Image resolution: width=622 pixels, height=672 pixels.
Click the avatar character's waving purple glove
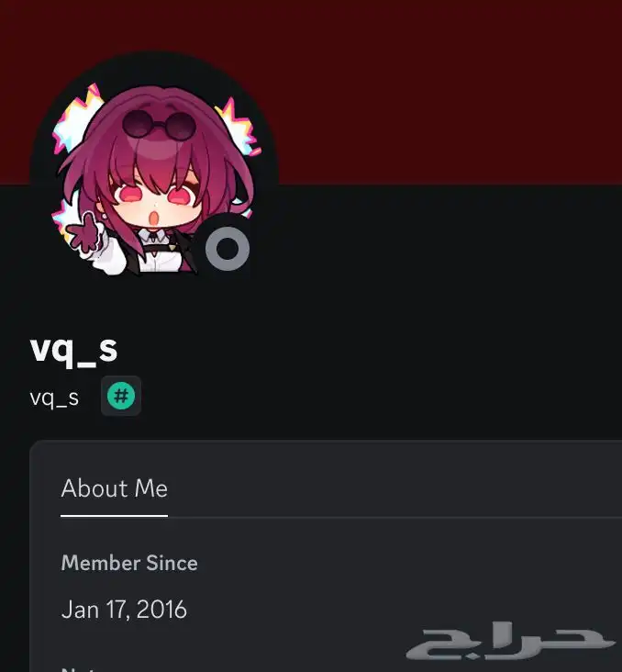tap(83, 235)
